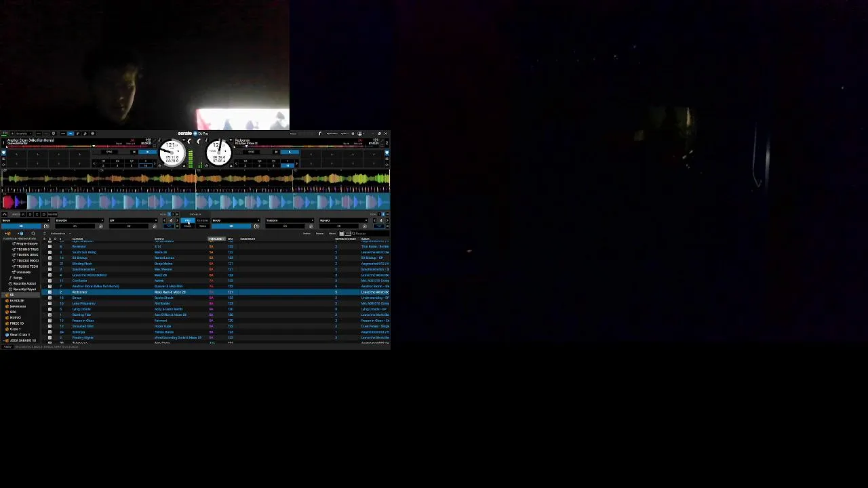
Task: Sort by the ALBUM column header
Action: [366, 239]
